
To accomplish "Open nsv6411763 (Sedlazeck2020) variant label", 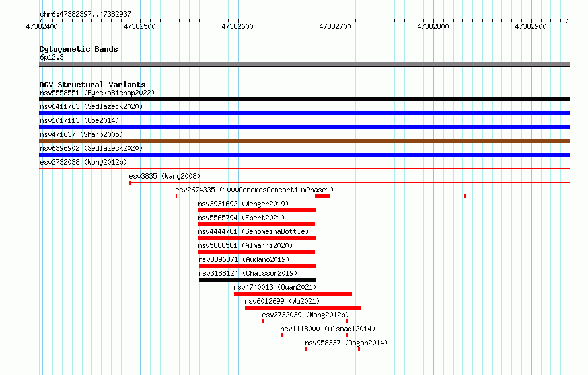I will [91, 106].
